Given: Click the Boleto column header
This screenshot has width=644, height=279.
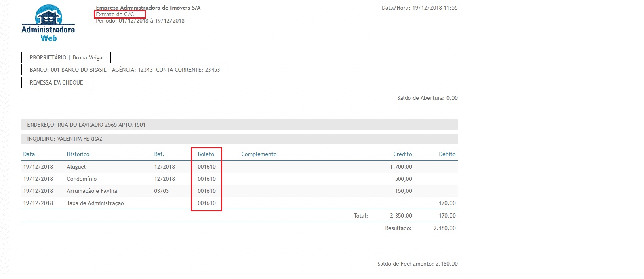Looking at the screenshot, I should 206,154.
